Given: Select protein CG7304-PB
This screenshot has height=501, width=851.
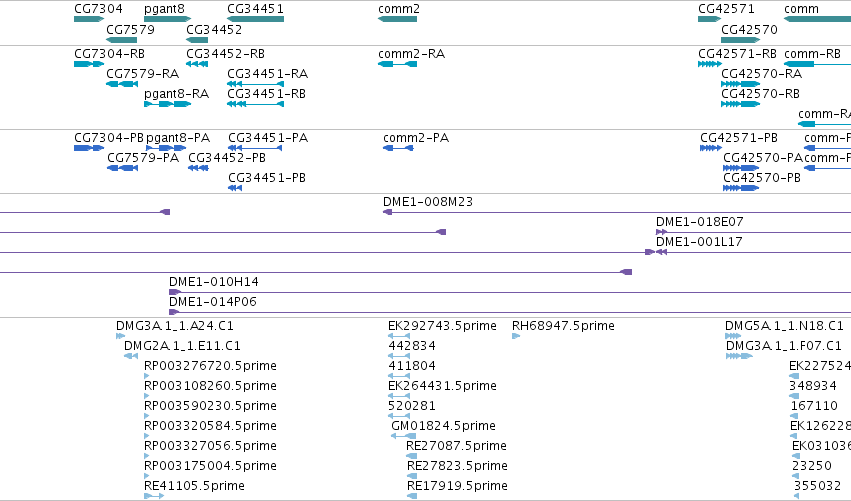Looking at the screenshot, I should 89,148.
